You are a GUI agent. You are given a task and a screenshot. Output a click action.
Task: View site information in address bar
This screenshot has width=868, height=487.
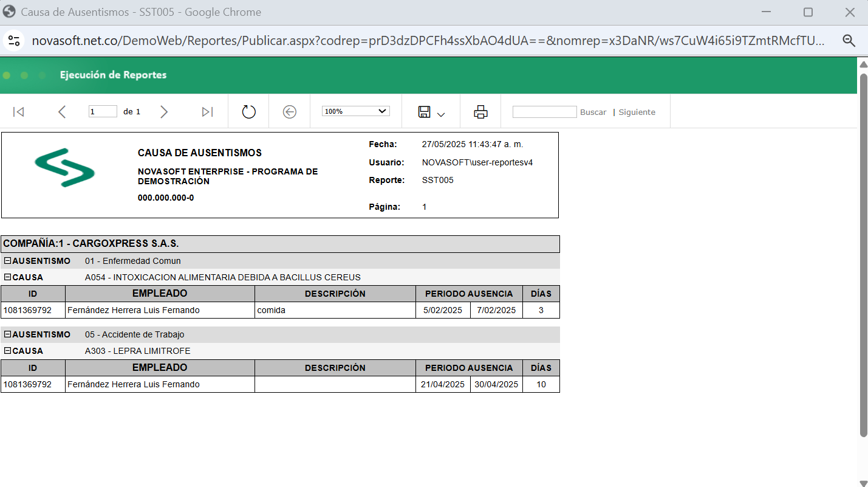tap(13, 41)
